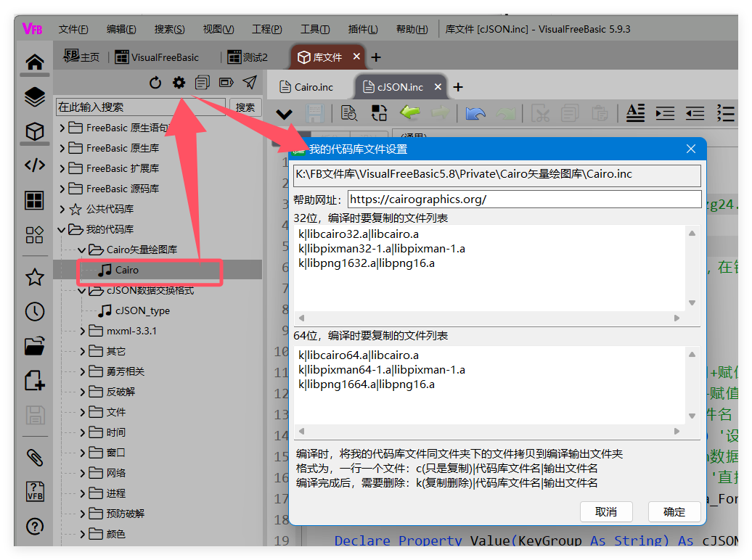
Task: Expand the mxml-3.3.1 folder
Action: coord(83,331)
